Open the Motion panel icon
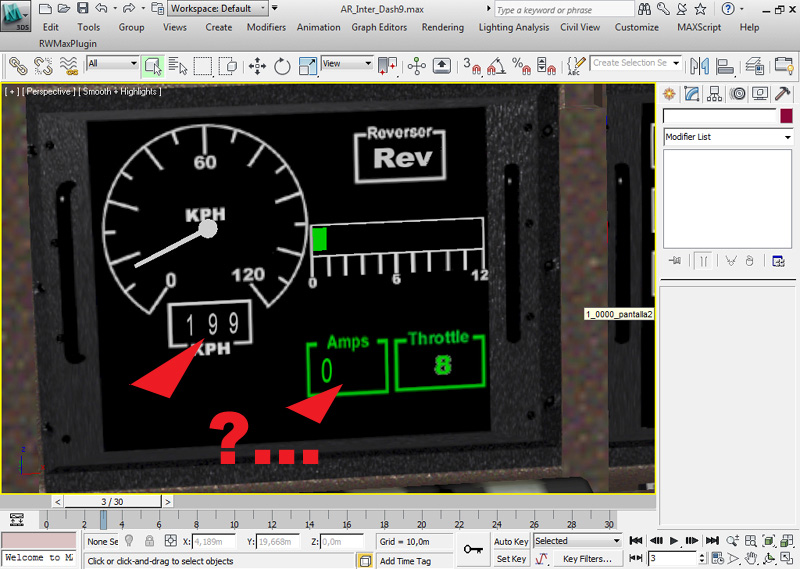The image size is (800, 569). click(738, 94)
